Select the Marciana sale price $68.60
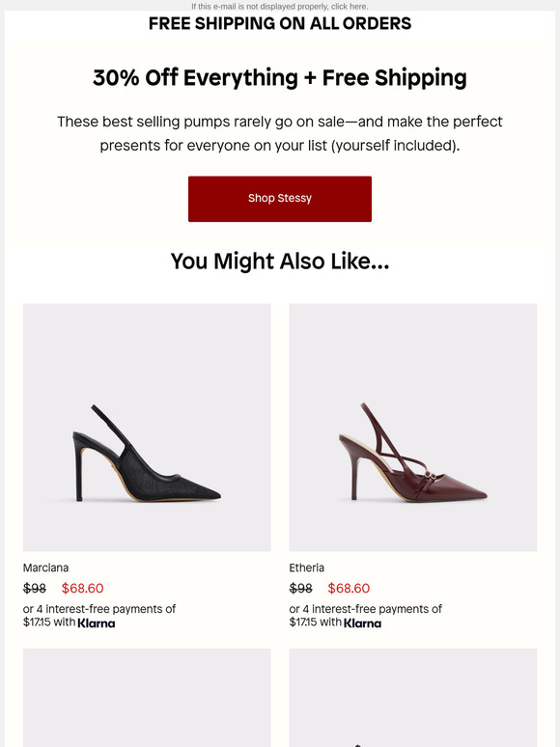 click(x=82, y=588)
